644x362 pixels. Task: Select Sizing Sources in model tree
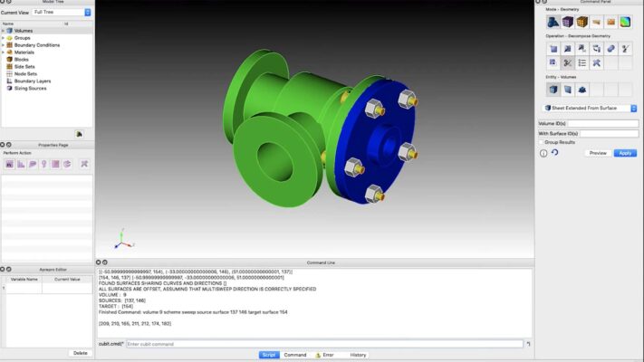tap(30, 89)
